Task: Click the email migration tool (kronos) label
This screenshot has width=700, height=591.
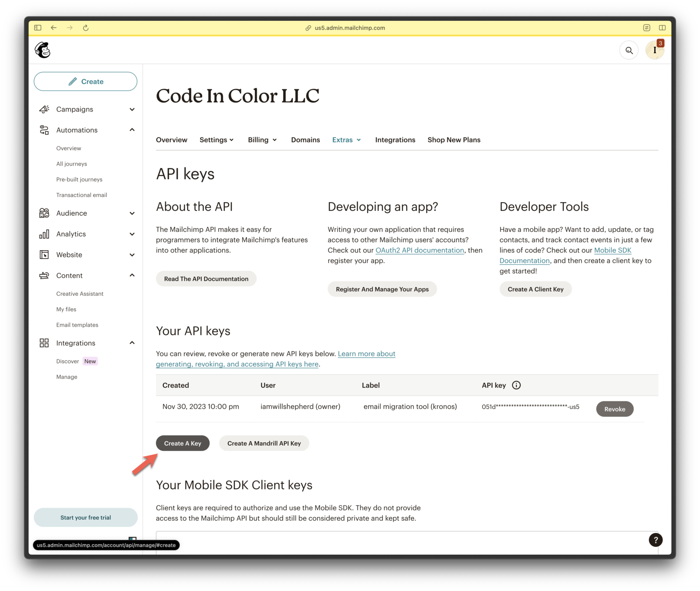Action: pos(410,407)
